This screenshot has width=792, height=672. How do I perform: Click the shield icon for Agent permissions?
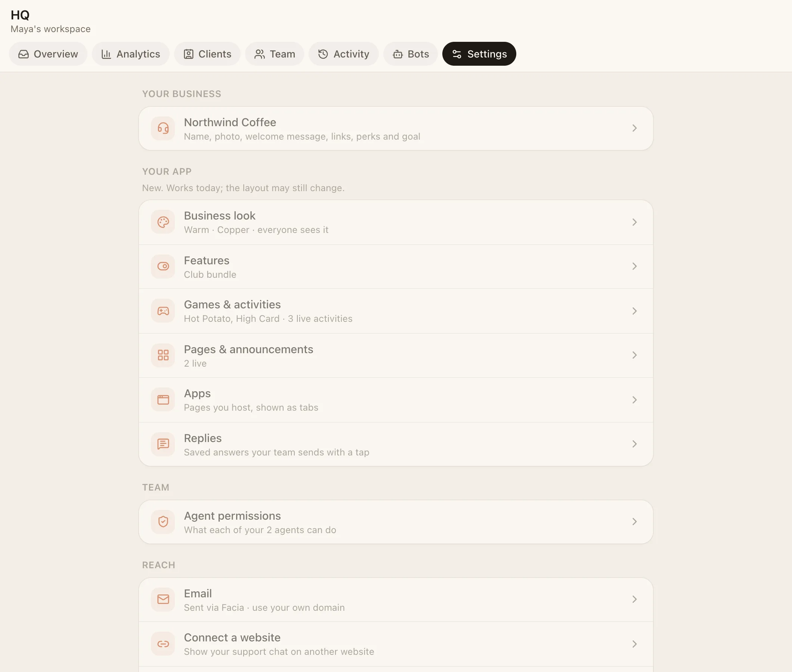[x=163, y=522]
